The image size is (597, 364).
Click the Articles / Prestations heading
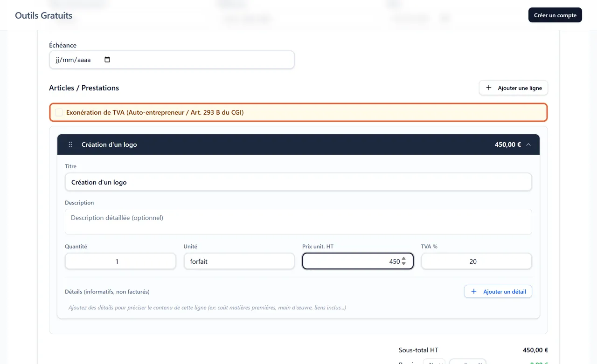click(84, 88)
